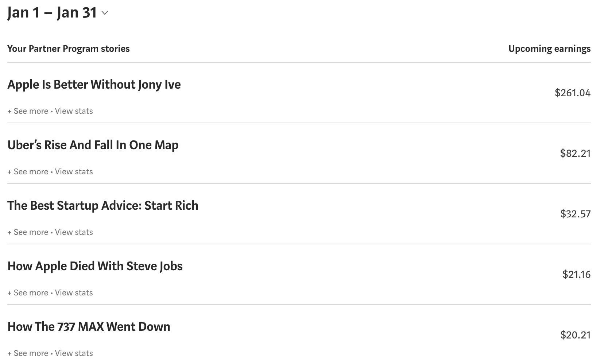The width and height of the screenshot is (604, 364).
Task: Open story How The 737 MAX Went Down
Action: click(x=89, y=327)
